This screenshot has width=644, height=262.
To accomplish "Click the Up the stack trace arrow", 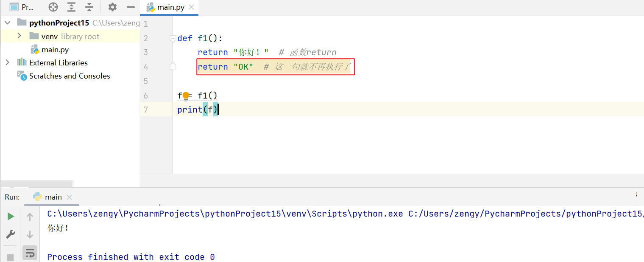I will [x=30, y=217].
